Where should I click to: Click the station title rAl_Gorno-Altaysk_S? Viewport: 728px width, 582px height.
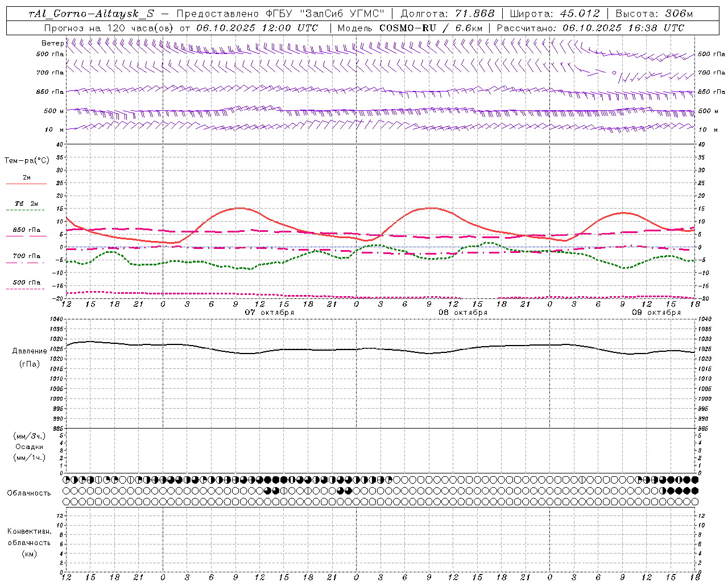pos(92,14)
